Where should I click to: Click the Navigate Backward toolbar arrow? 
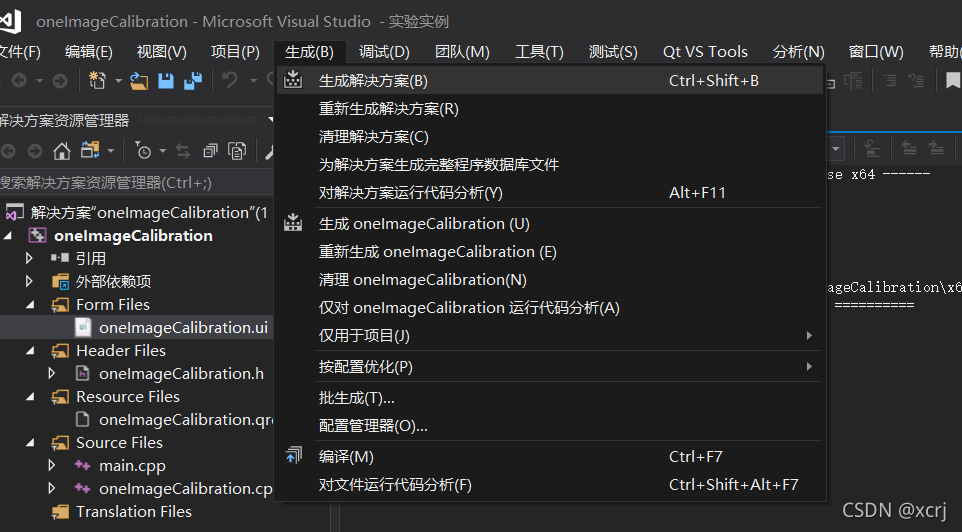tap(19, 80)
